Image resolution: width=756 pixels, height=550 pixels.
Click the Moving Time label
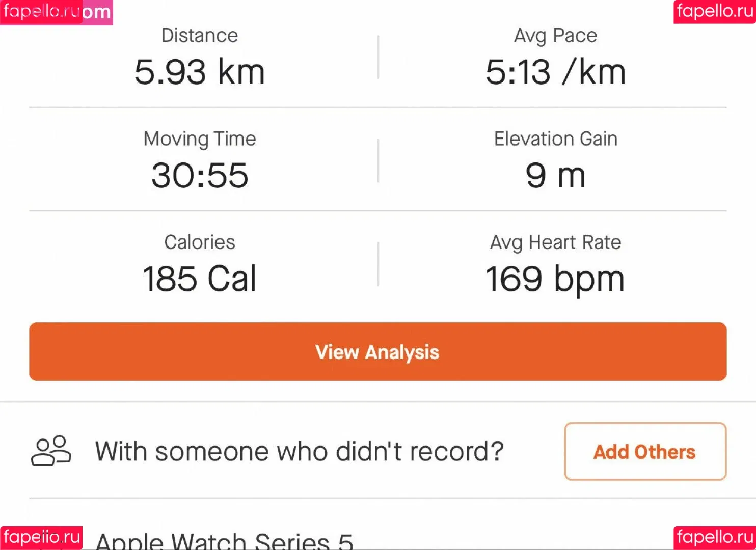[x=200, y=139]
